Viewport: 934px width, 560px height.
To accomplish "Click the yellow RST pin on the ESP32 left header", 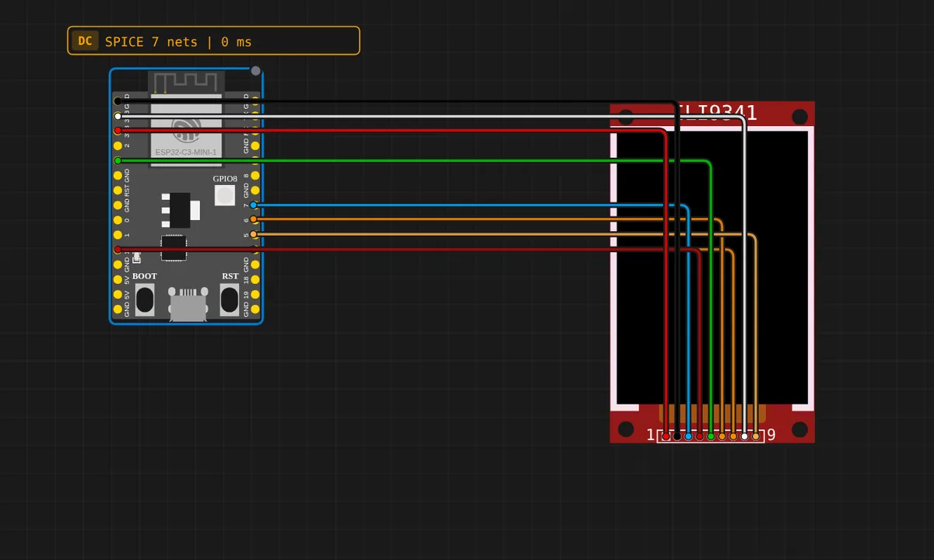I will [118, 191].
